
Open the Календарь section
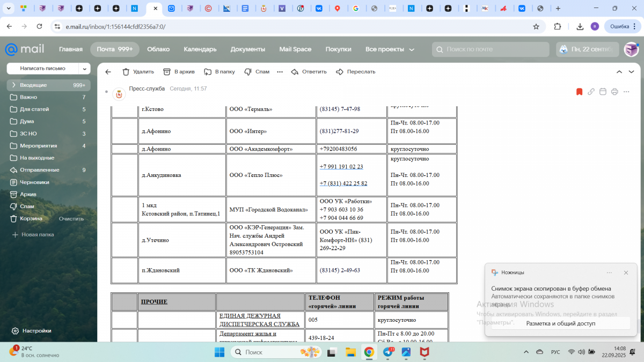200,49
